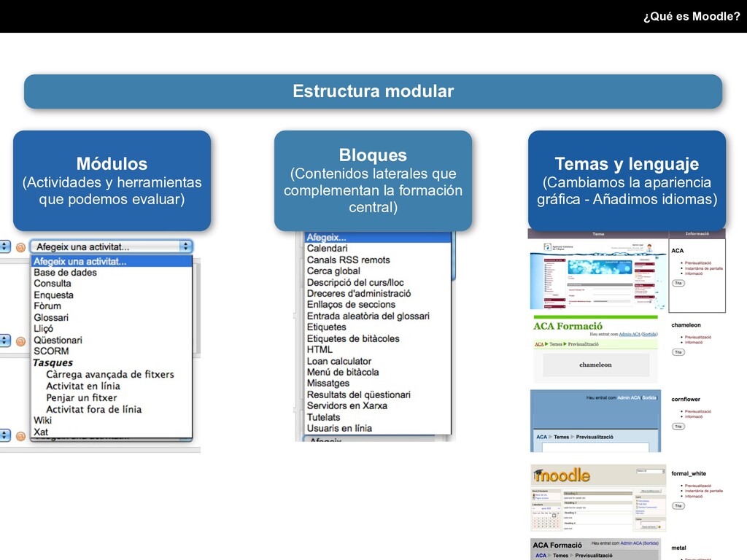Pick 'Enquesta' from the activity list
The width and height of the screenshot is (747, 560).
pyautogui.click(x=54, y=295)
